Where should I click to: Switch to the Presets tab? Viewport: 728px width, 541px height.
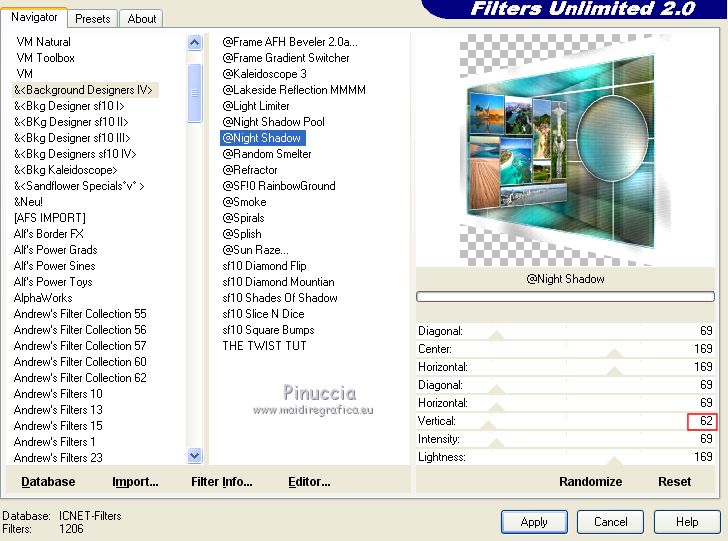click(x=93, y=18)
